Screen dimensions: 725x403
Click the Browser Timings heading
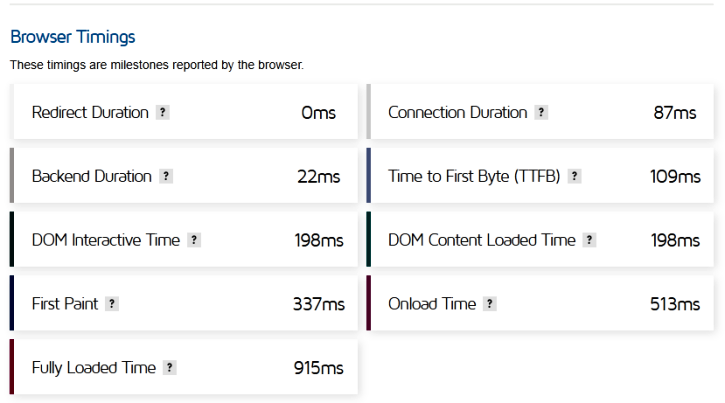pos(73,37)
